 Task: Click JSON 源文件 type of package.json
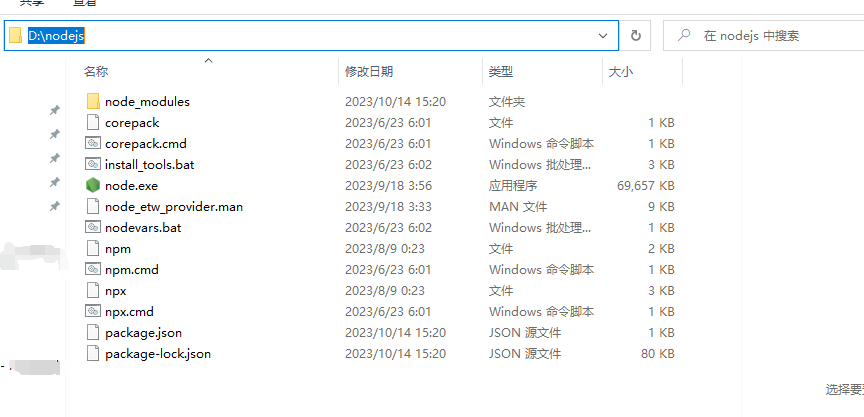[525, 333]
